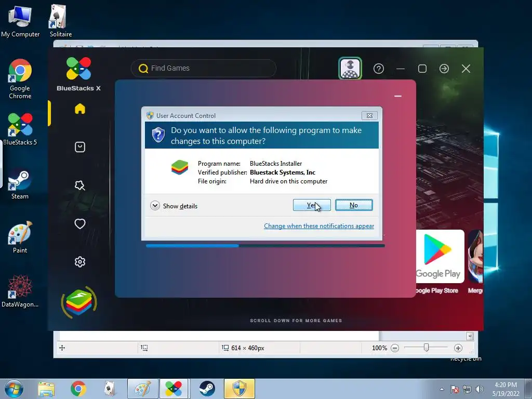This screenshot has width=532, height=399.
Task: Show hidden system tray icons
Action: click(x=442, y=389)
